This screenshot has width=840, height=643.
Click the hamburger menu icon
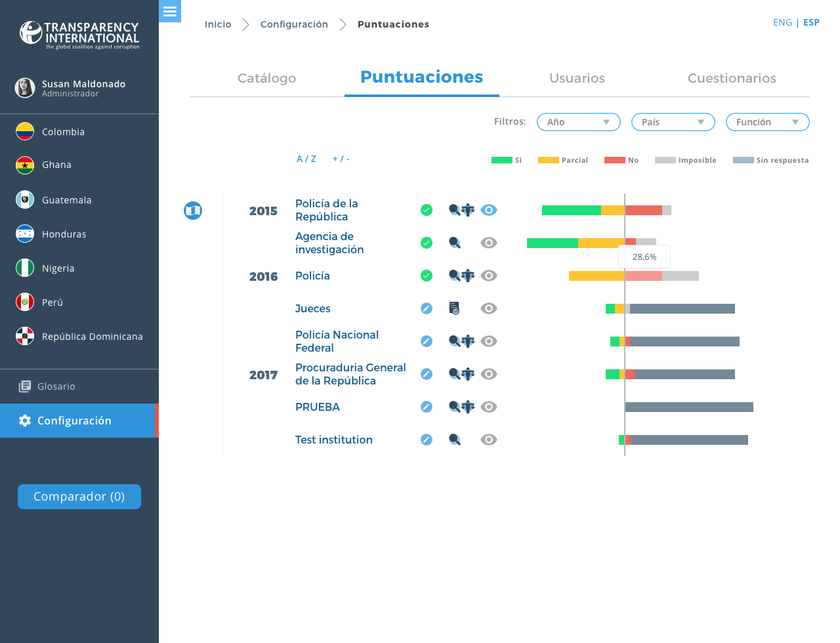click(170, 11)
